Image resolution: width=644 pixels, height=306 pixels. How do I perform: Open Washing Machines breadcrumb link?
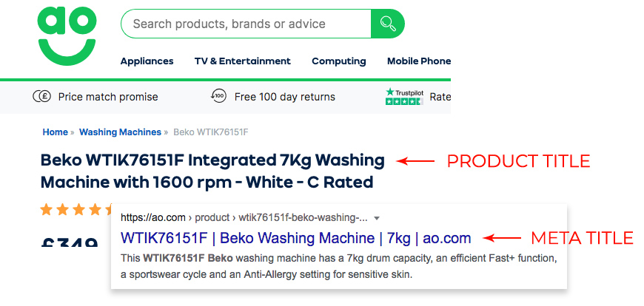(120, 132)
